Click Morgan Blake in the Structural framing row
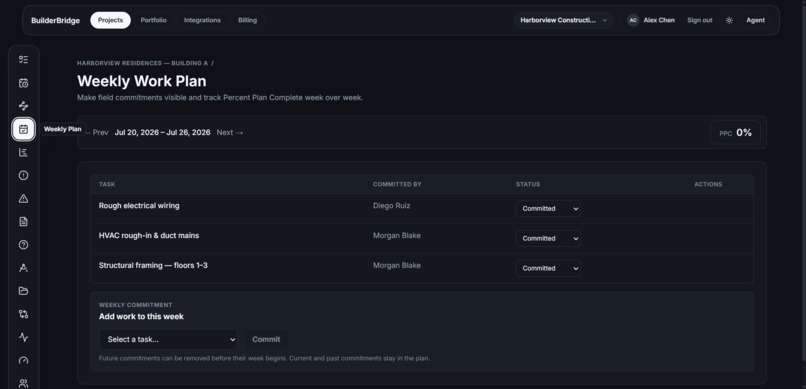The image size is (806, 389). 397,265
